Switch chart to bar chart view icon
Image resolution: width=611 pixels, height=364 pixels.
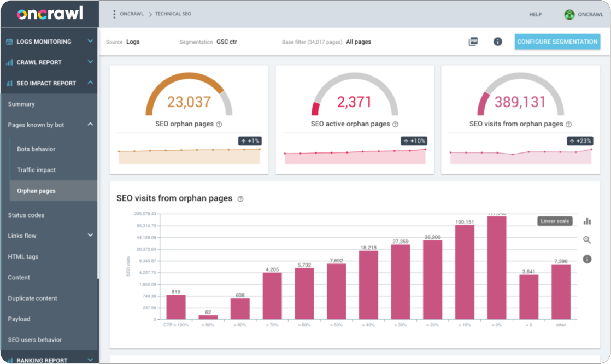(x=587, y=221)
